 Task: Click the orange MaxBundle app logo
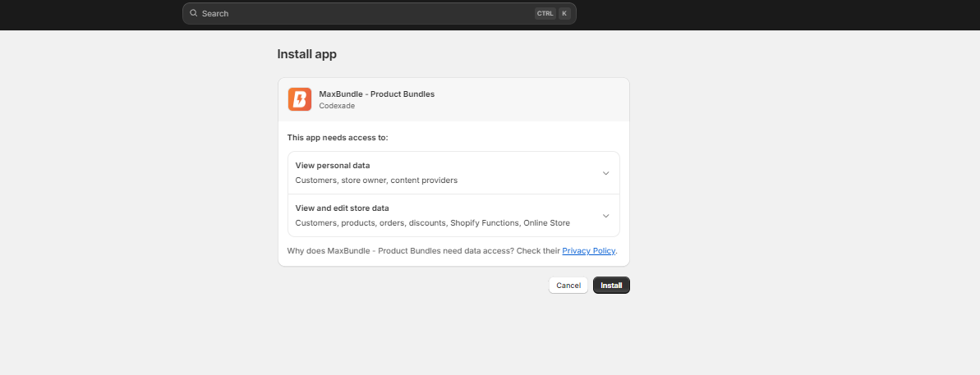(x=300, y=99)
